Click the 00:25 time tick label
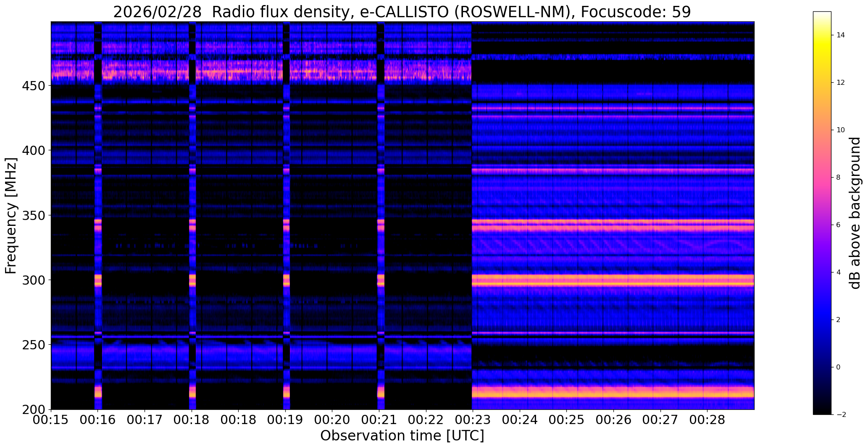 (x=567, y=420)
